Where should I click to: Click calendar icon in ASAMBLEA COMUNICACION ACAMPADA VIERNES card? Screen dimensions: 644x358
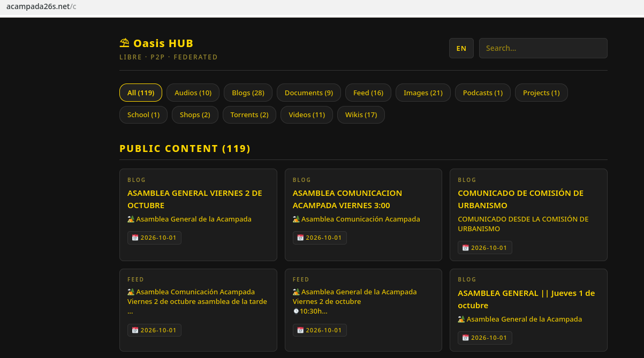pos(300,238)
